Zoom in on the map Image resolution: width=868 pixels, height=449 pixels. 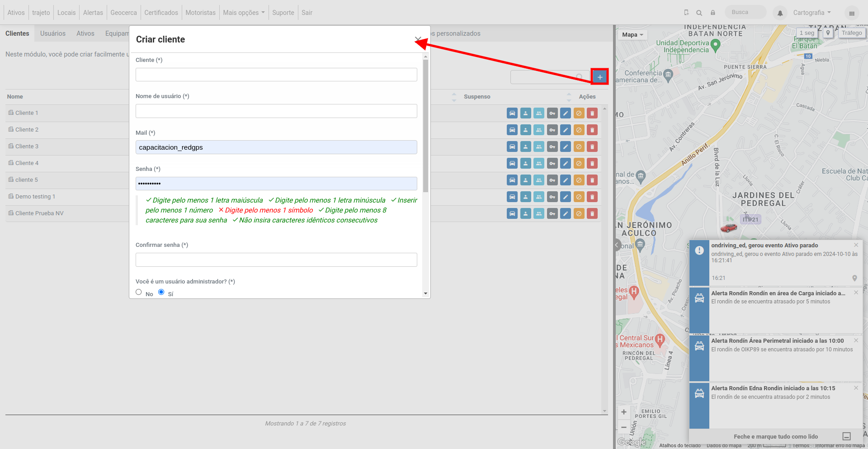[x=624, y=412]
